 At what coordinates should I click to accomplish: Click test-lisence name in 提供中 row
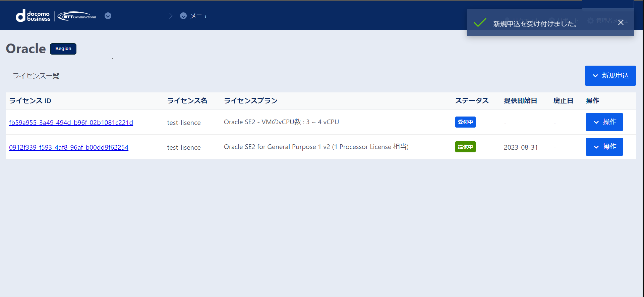184,147
